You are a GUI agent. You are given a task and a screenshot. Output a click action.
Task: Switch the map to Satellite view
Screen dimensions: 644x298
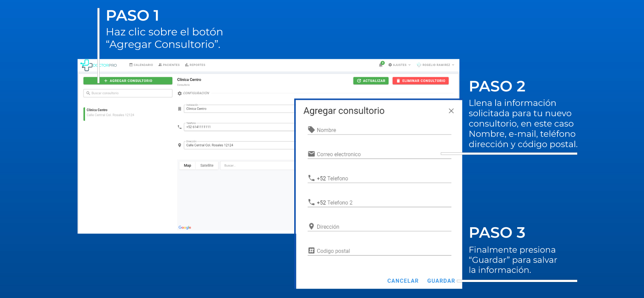(x=207, y=165)
